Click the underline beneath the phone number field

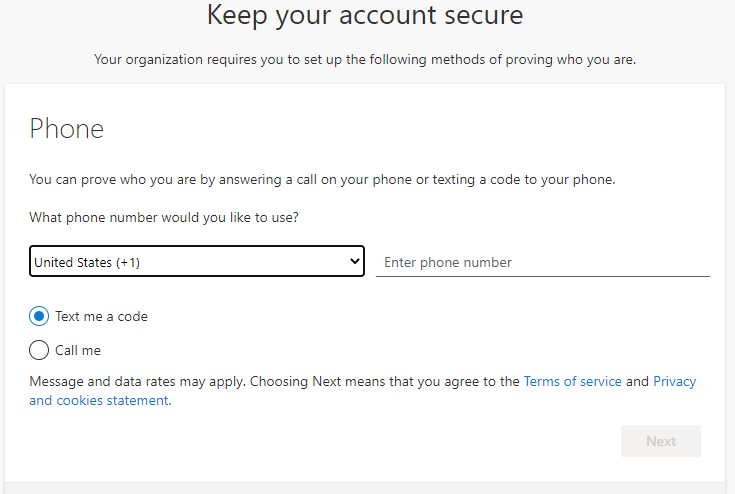(542, 276)
